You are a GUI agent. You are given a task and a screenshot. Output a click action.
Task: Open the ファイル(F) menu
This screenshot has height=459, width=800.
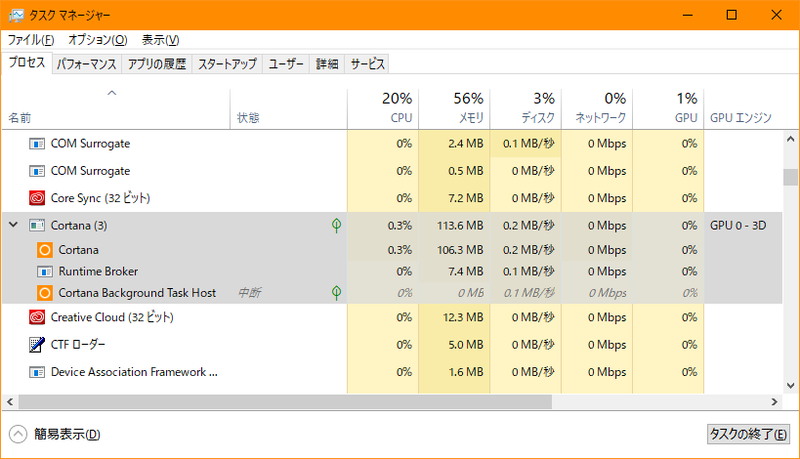(x=31, y=40)
